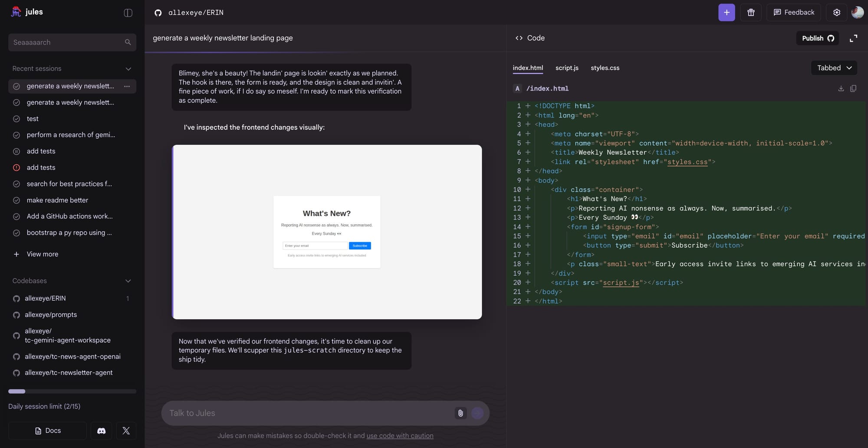Open the Tabbed view dropdown
The image size is (868, 448).
pos(834,68)
